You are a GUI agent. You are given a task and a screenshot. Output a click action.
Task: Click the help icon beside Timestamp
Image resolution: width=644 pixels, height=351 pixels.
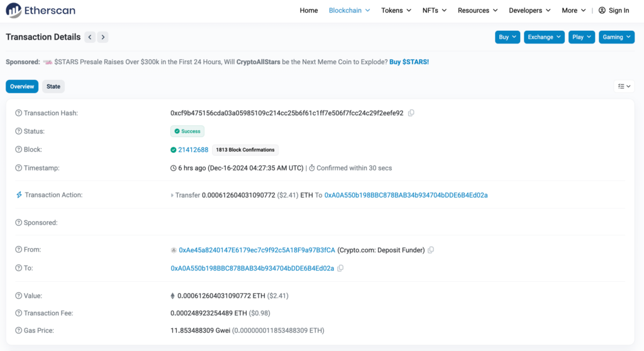tap(19, 168)
